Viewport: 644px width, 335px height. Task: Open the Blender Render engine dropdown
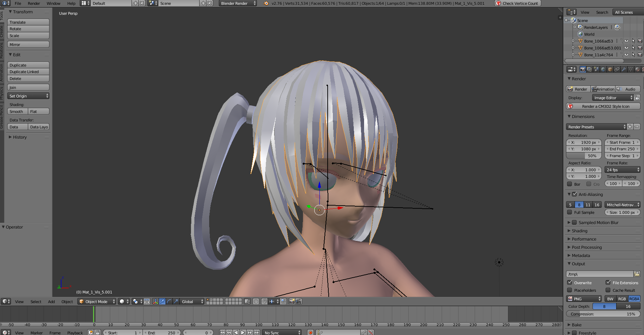238,3
